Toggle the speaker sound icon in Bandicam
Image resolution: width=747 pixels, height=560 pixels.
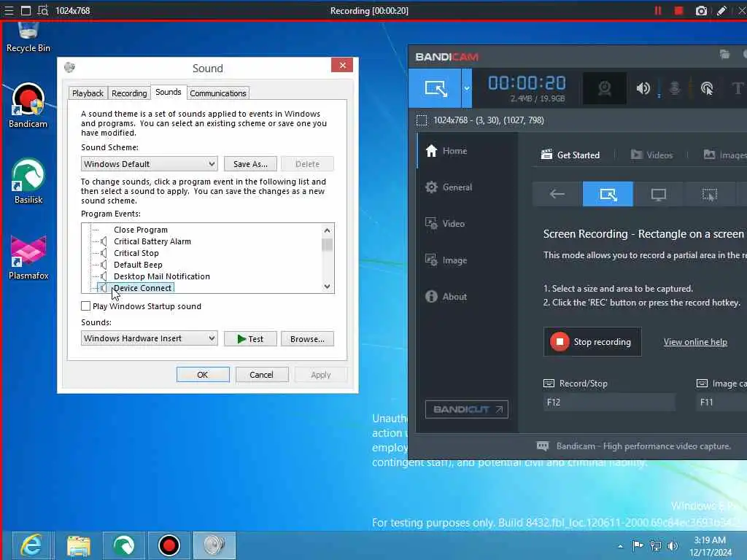[x=643, y=88]
